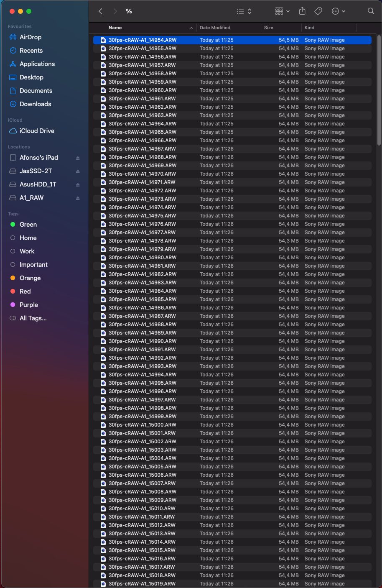Click the Documents sidebar icon
Image resolution: width=382 pixels, height=588 pixels.
pos(13,91)
